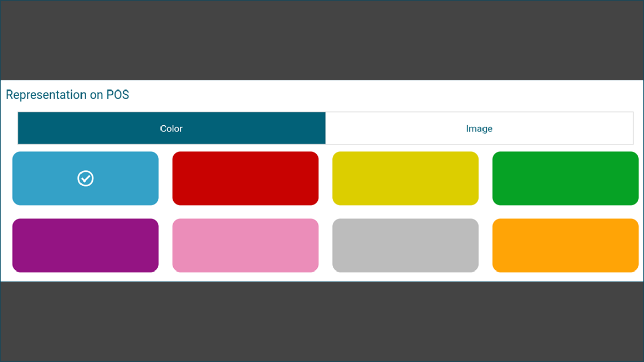Select the gray color swatch

[x=406, y=245]
